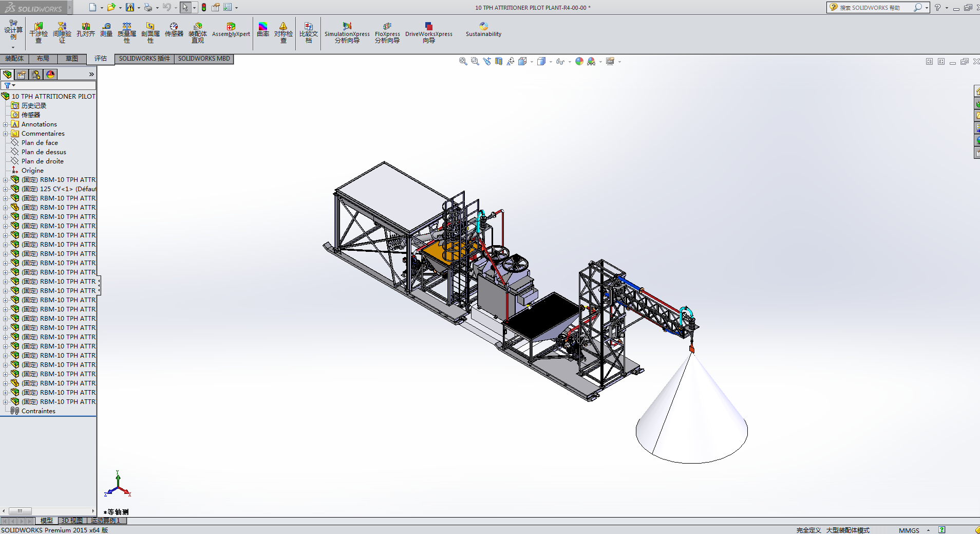This screenshot has height=534, width=980.
Task: Open the 测量 measure tool
Action: tap(106, 30)
